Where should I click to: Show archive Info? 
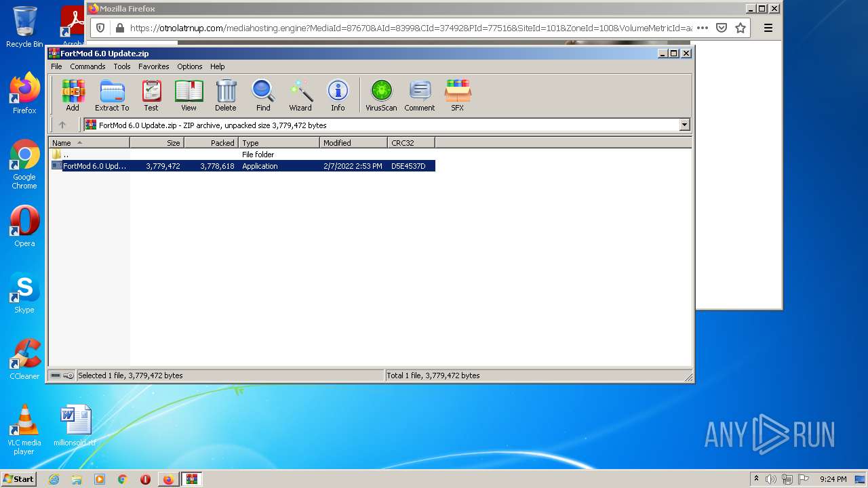338,95
